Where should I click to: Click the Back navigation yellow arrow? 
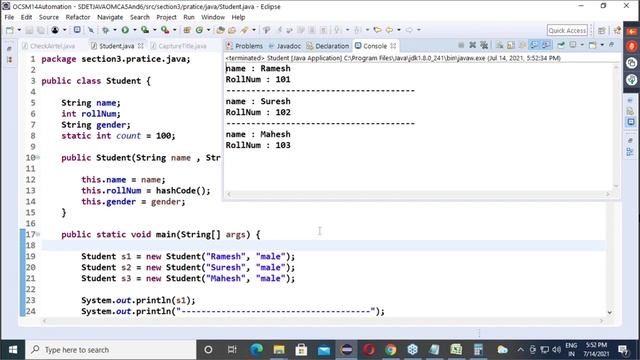coord(389,30)
